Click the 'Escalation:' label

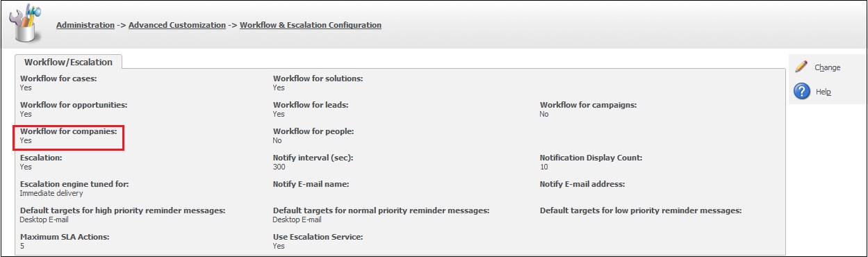[x=41, y=158]
